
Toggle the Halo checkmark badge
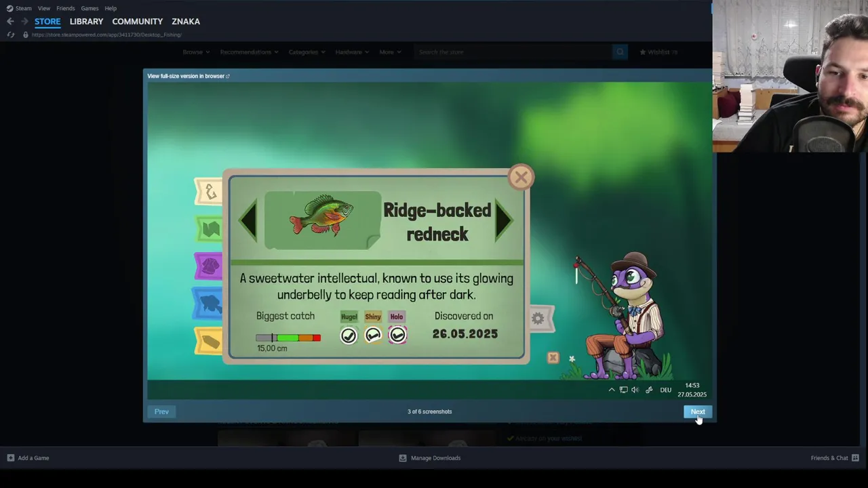(x=397, y=335)
